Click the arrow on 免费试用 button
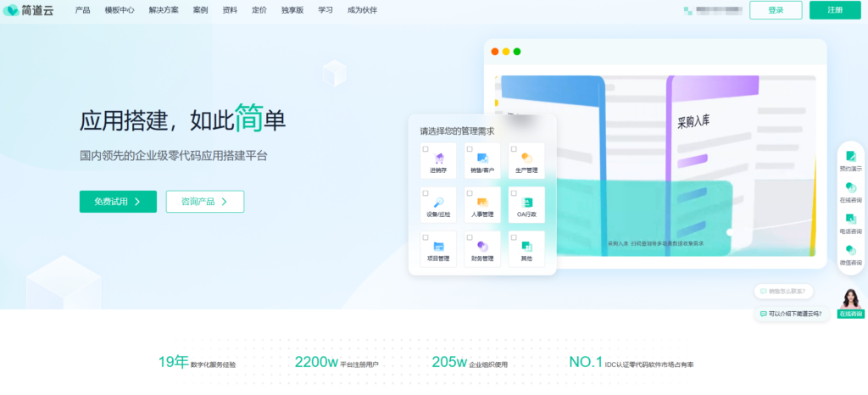The height and width of the screenshot is (395, 868). click(137, 202)
